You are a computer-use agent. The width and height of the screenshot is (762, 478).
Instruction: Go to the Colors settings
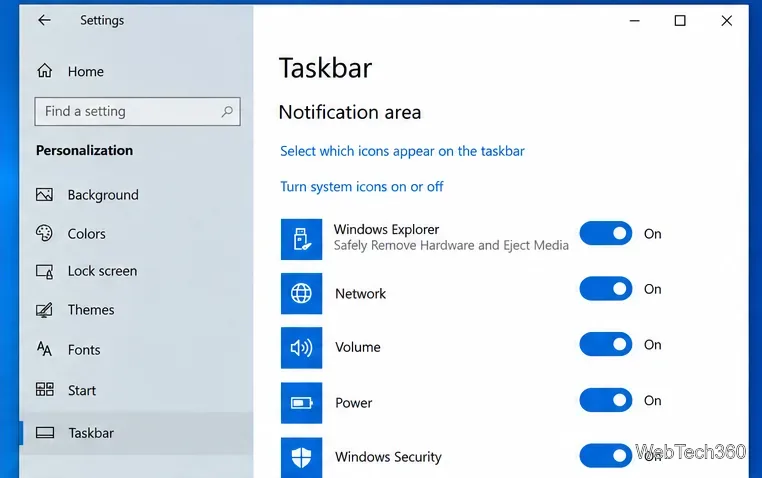[x=87, y=234]
